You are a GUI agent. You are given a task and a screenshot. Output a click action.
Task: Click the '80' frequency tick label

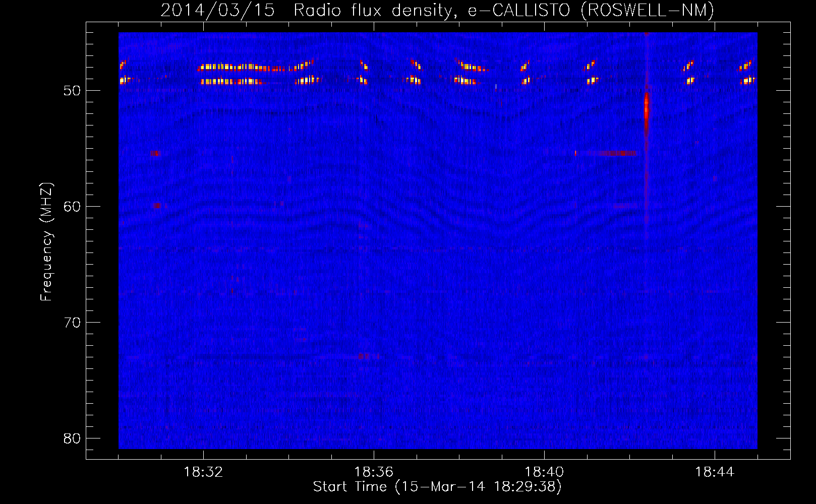tap(73, 438)
